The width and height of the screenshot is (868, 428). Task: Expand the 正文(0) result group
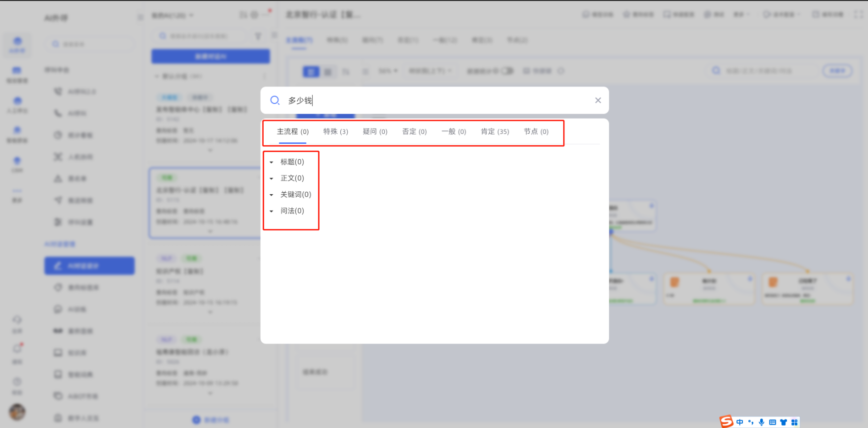272,178
